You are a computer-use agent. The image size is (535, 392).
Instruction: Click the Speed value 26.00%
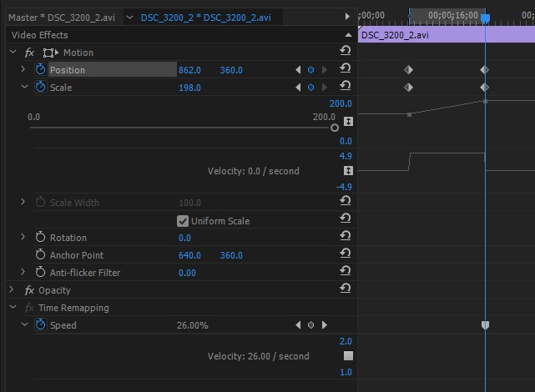pos(193,325)
